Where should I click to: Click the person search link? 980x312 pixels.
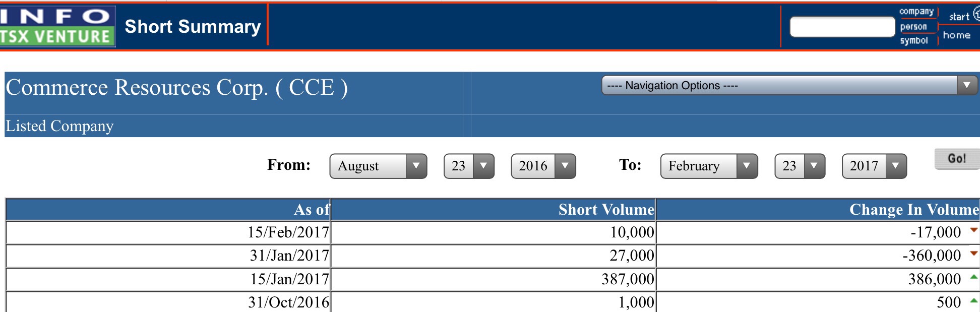913,27
